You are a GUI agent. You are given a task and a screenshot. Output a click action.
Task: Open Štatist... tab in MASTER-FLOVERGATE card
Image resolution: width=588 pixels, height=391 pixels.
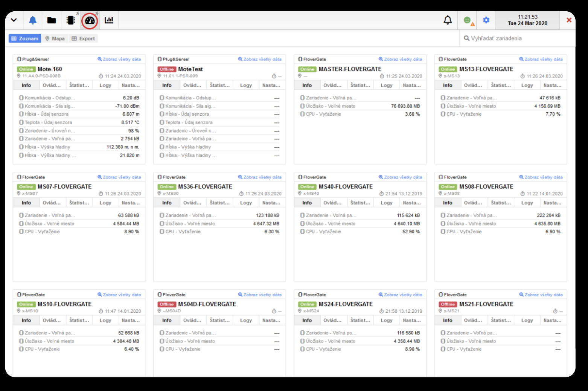pos(360,86)
